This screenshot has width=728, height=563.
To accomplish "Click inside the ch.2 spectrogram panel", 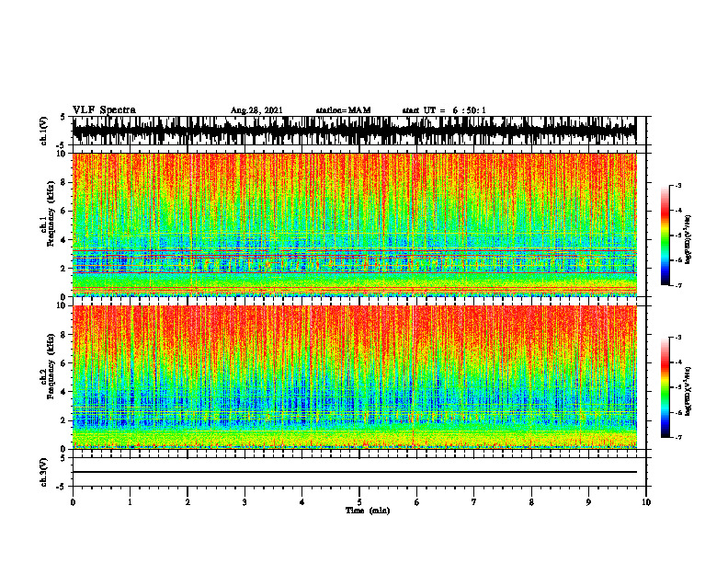I will pyautogui.click(x=354, y=377).
